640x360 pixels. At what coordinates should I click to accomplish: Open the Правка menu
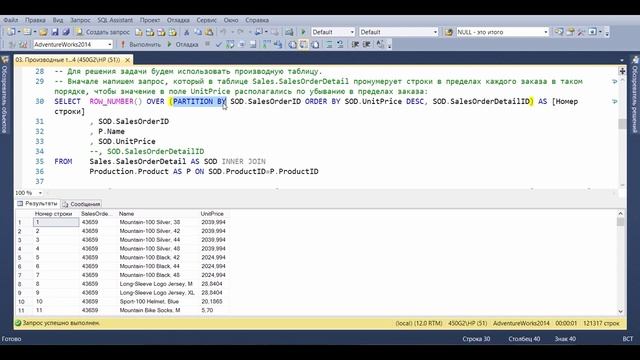[35, 20]
